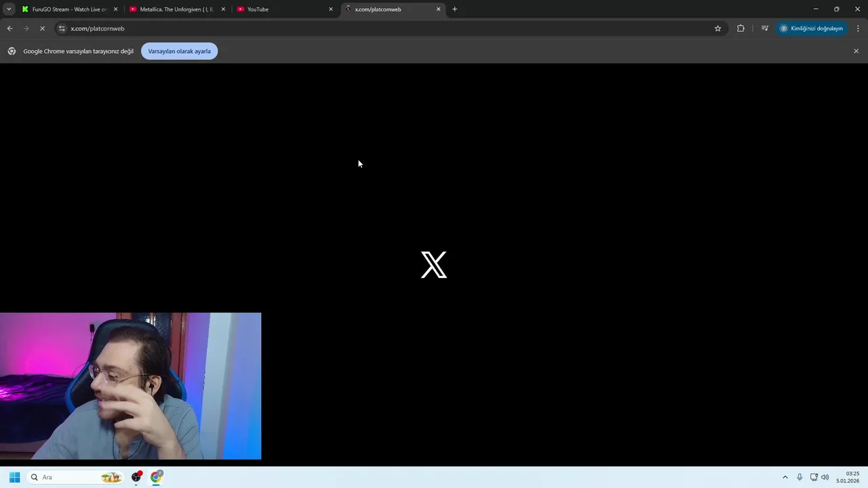Minimize the Chrome window
This screenshot has width=868, height=488.
point(816,9)
